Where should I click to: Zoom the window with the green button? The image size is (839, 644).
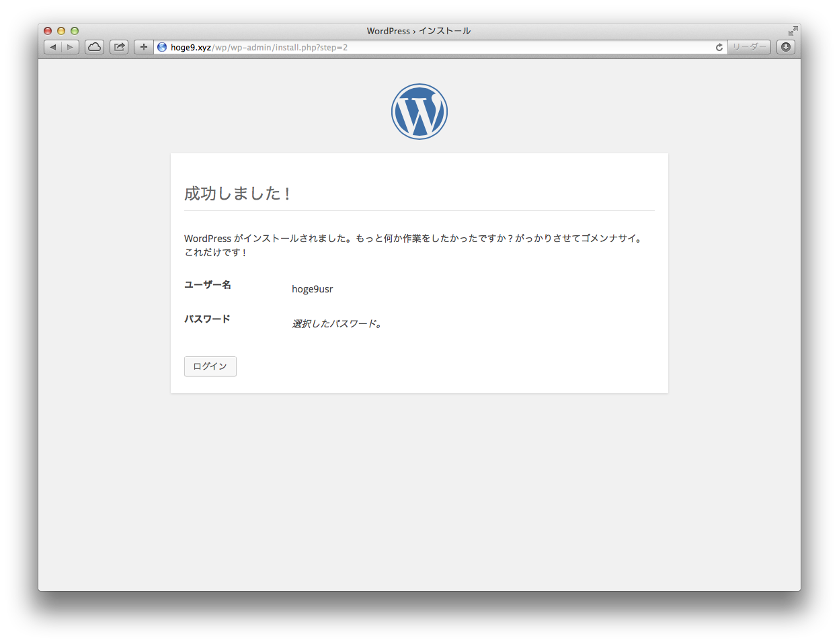click(x=75, y=31)
